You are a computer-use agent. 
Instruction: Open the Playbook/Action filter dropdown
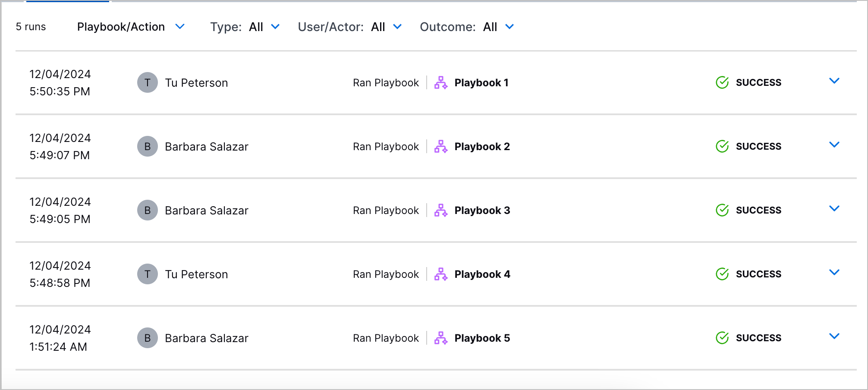(131, 27)
